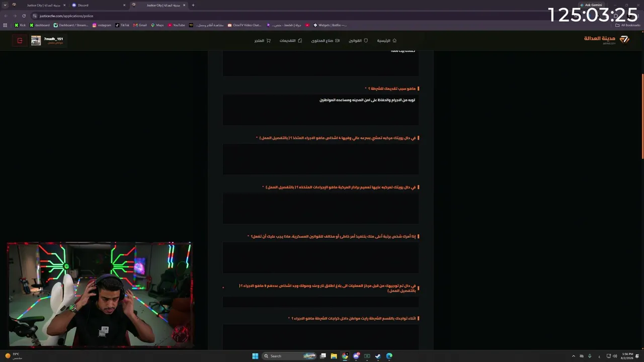This screenshot has width=644, height=362.
Task: Open Microsoft Edge from the taskbar
Action: (x=389, y=356)
